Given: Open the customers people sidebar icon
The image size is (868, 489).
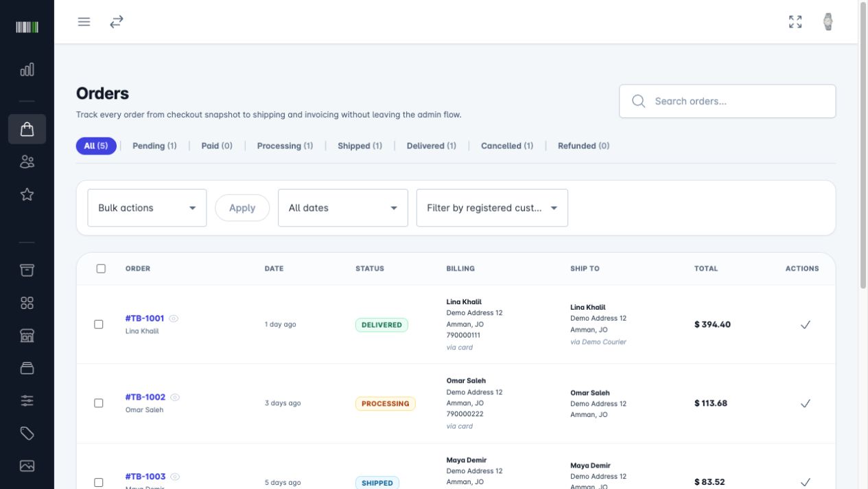Looking at the screenshot, I should 27,162.
